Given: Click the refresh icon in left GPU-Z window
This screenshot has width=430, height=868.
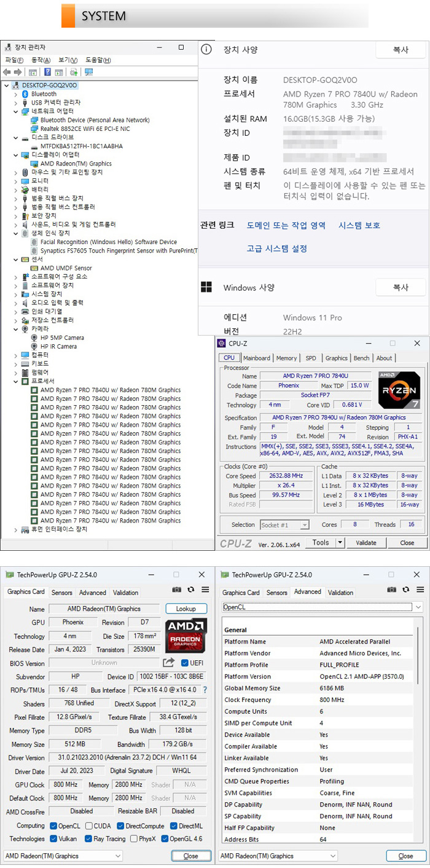Looking at the screenshot, I should [x=191, y=590].
